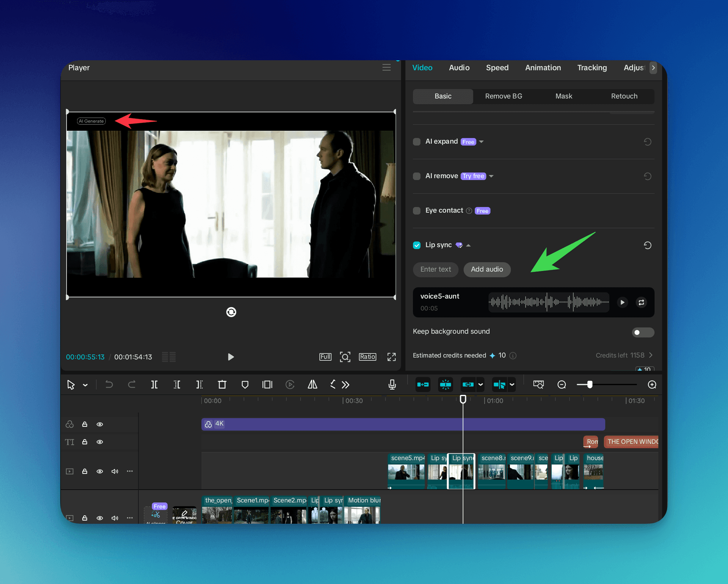
Task: Turn on Keep background sound
Action: tap(643, 332)
